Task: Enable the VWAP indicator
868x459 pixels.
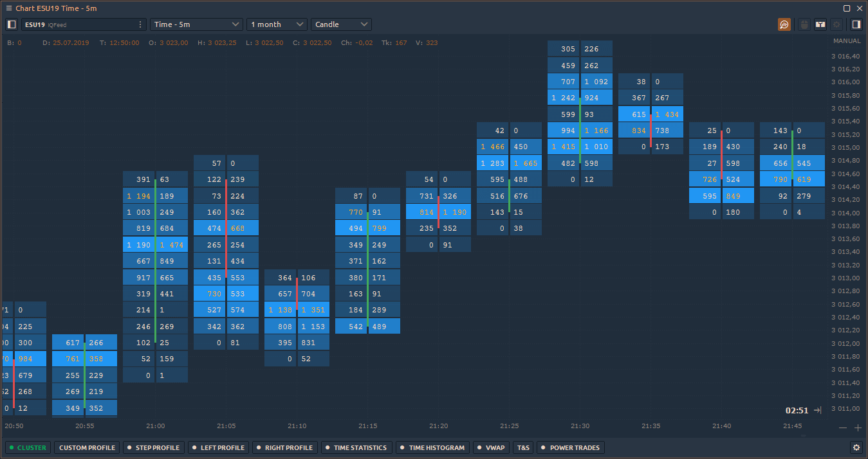Action: tap(491, 447)
